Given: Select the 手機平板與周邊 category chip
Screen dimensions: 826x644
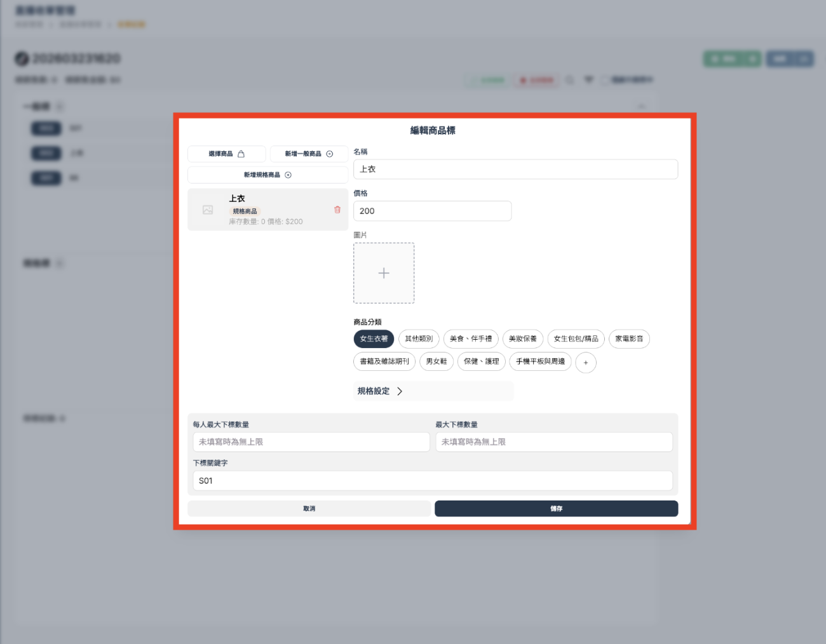Looking at the screenshot, I should (x=540, y=361).
